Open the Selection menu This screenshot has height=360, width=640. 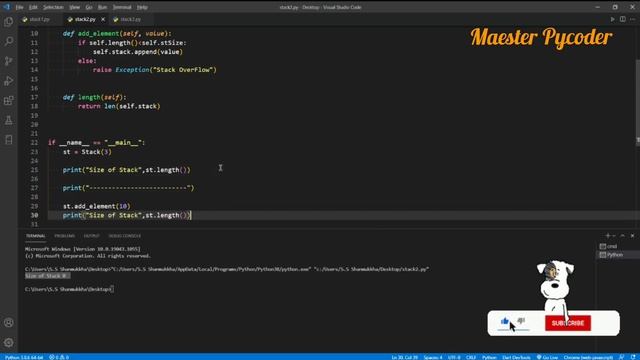click(x=53, y=7)
